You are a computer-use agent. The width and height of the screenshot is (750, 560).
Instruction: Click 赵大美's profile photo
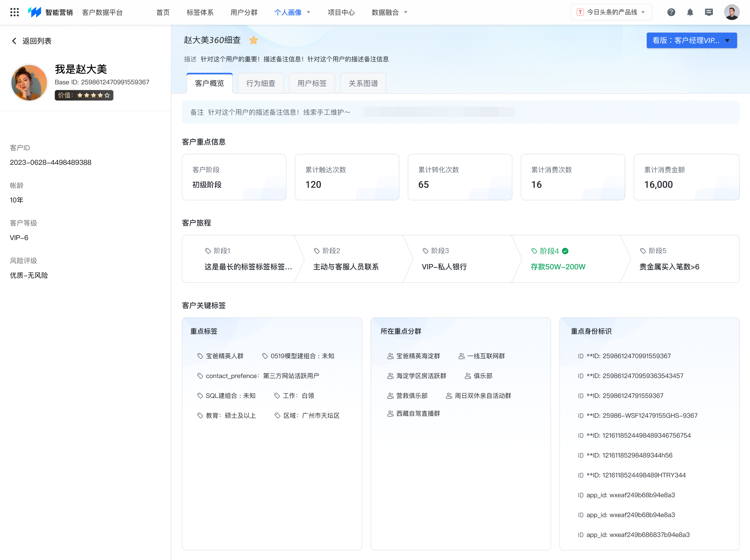(29, 83)
